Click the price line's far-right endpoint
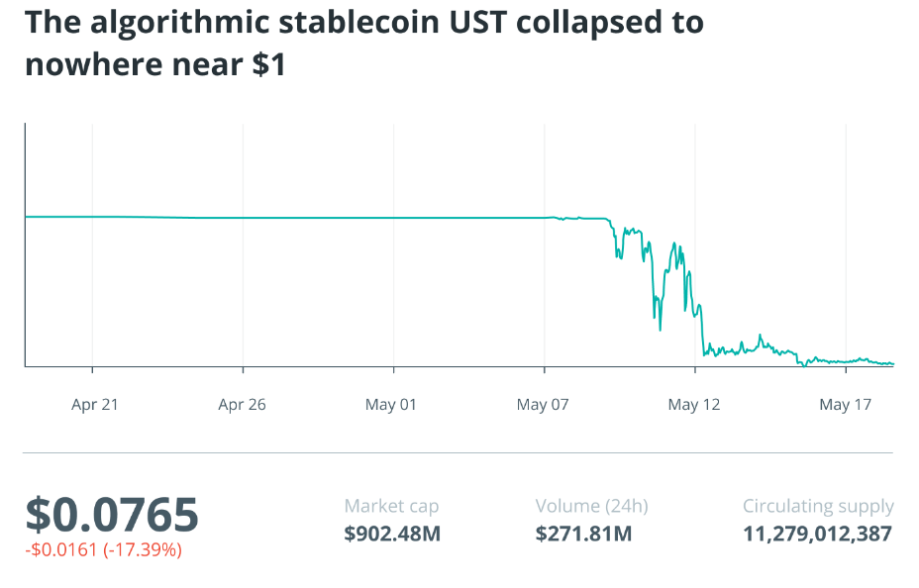919x588 pixels. pyautogui.click(x=892, y=364)
